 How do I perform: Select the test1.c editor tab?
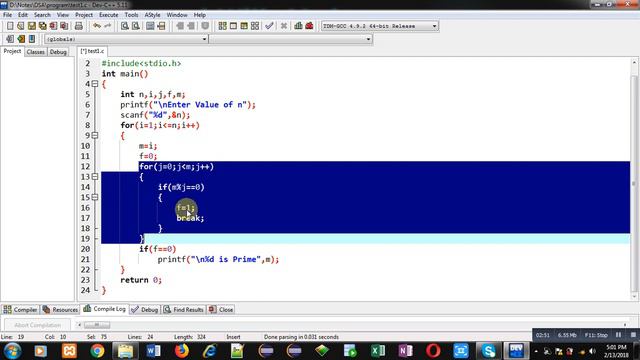coord(92,51)
